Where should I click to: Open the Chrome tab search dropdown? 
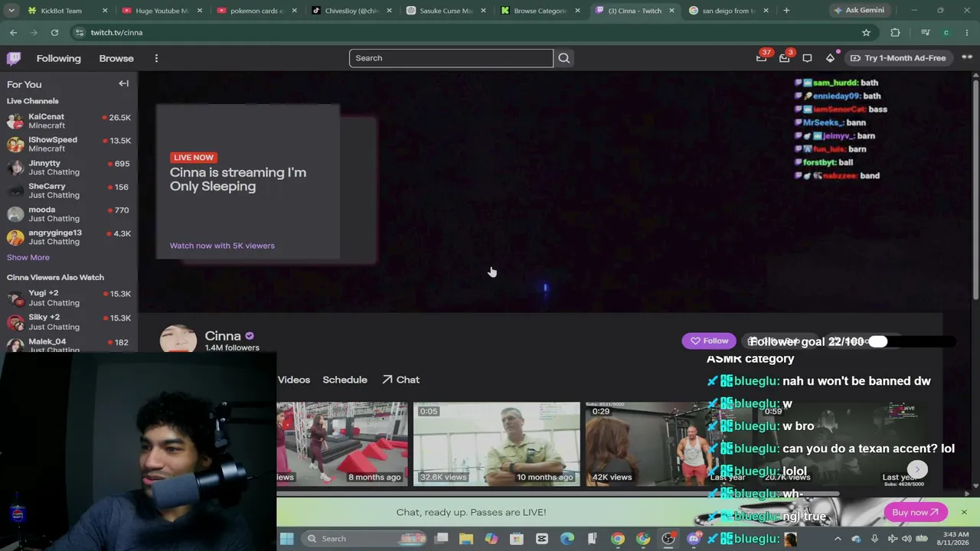tap(11, 11)
